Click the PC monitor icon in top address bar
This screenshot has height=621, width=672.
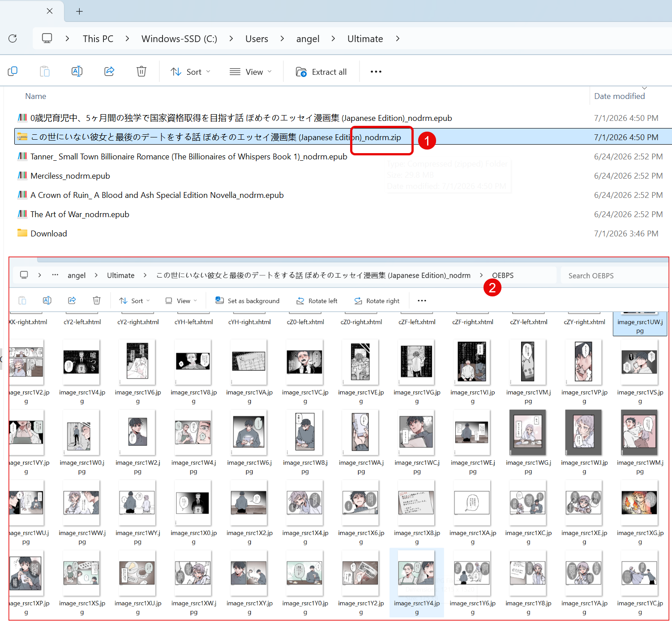tap(47, 39)
